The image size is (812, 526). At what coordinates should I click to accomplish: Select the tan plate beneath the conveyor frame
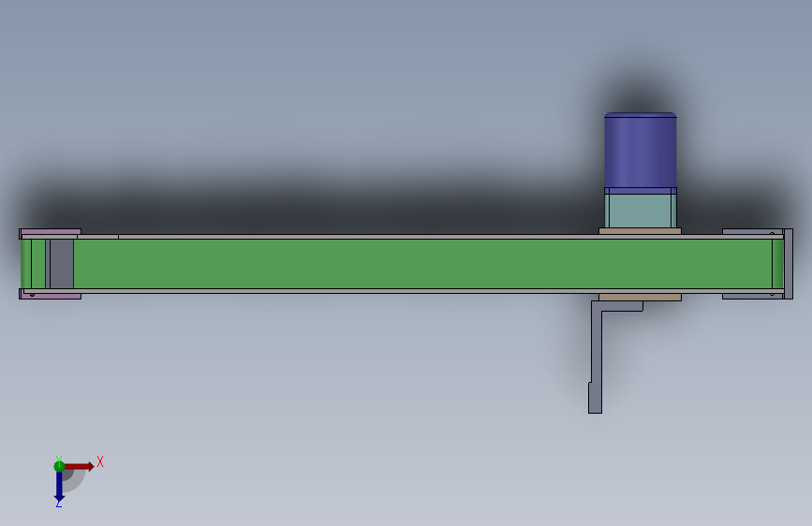tap(640, 298)
